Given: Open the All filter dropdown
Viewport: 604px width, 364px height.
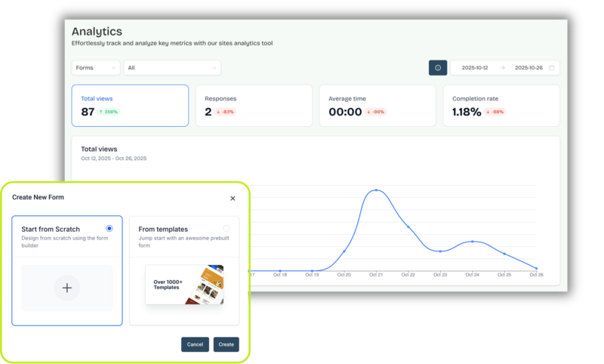Looking at the screenshot, I should click(x=172, y=68).
